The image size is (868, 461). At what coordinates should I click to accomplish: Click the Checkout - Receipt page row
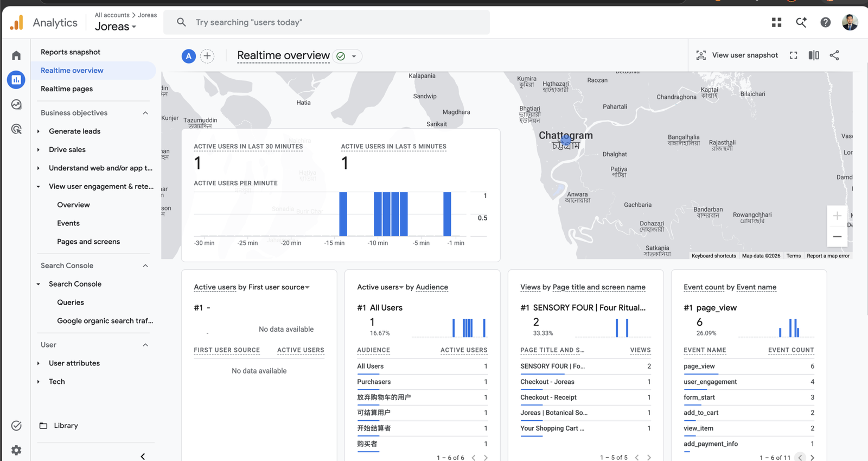tap(585, 397)
